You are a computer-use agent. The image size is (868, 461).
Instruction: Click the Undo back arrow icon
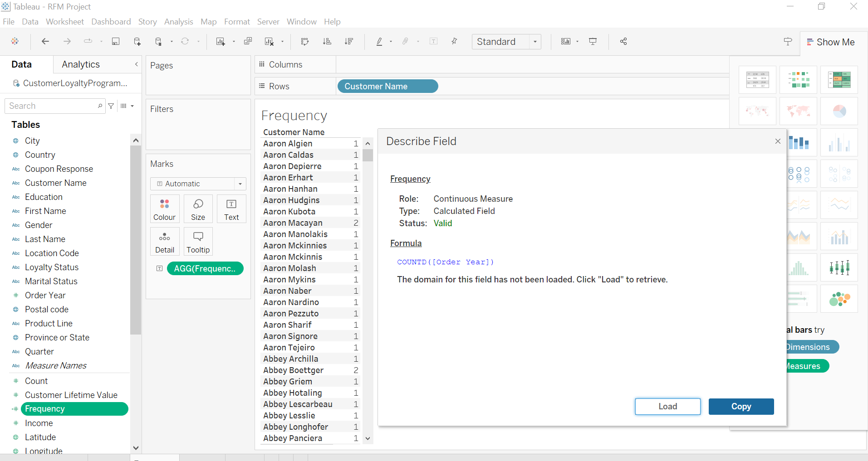[x=45, y=41]
